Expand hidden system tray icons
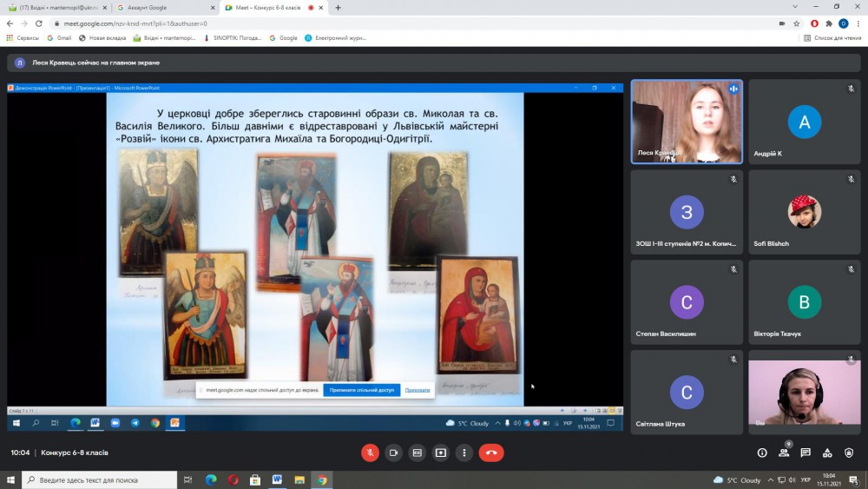 pos(771,480)
